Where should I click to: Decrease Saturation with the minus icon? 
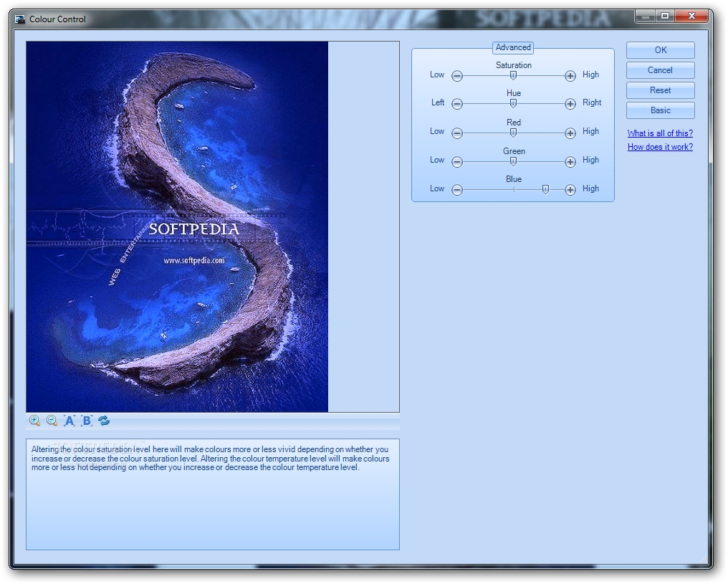click(x=457, y=76)
